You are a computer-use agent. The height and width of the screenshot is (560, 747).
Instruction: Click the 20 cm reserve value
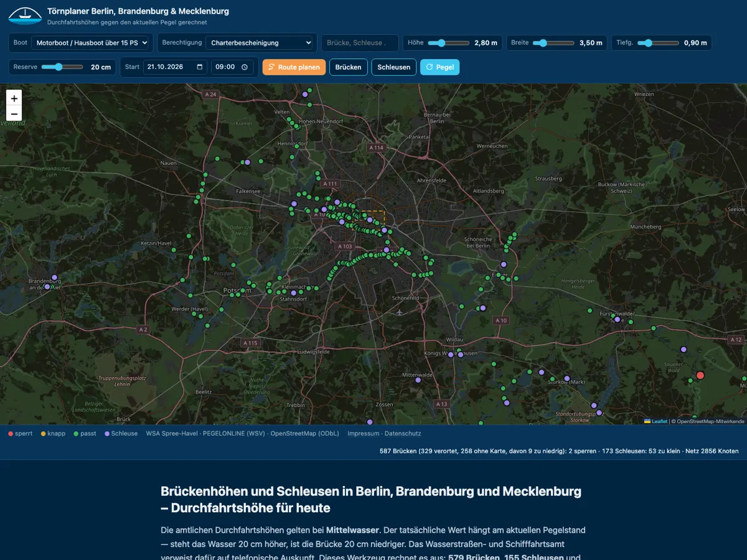pos(101,67)
